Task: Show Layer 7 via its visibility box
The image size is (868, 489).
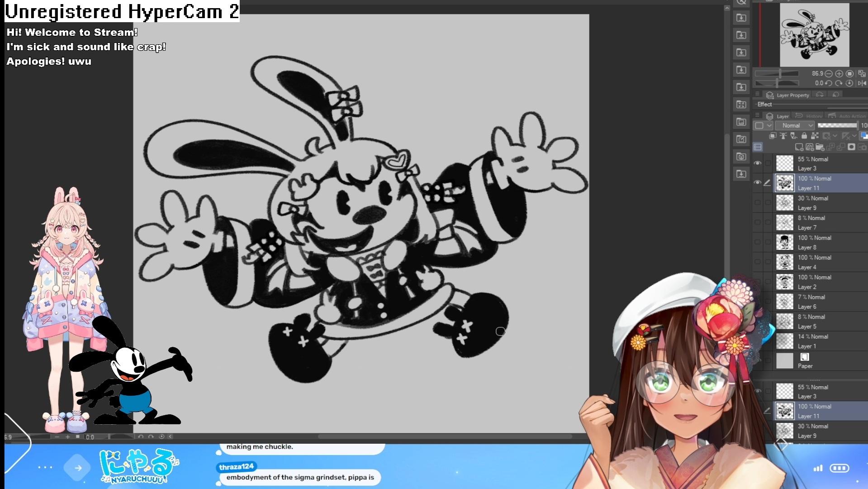Action: pyautogui.click(x=758, y=222)
